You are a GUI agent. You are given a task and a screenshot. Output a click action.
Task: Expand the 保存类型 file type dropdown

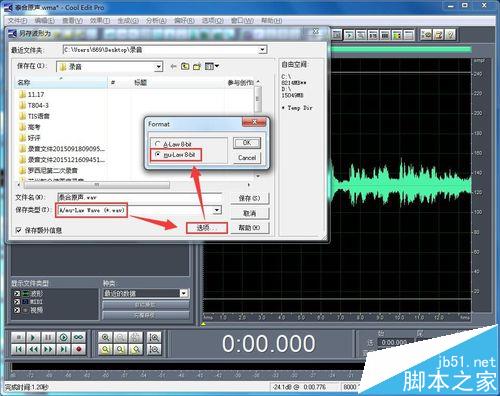pos(217,210)
